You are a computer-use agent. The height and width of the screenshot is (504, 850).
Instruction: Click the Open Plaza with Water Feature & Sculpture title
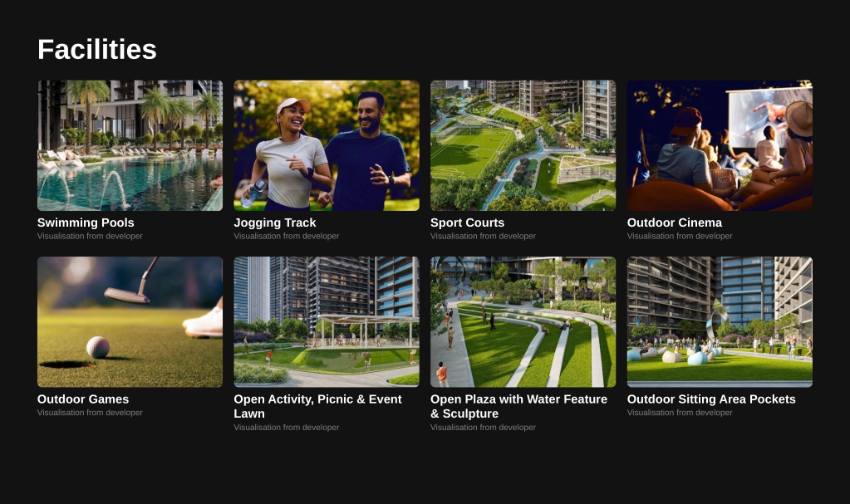(x=518, y=407)
